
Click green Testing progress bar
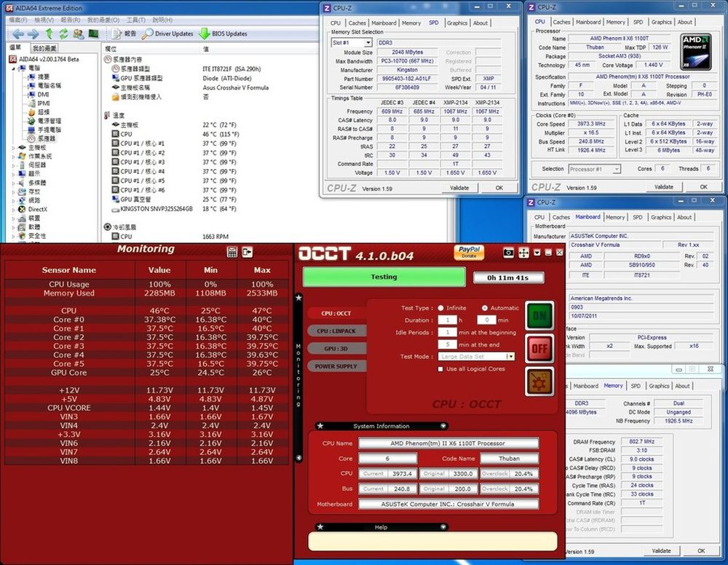384,277
